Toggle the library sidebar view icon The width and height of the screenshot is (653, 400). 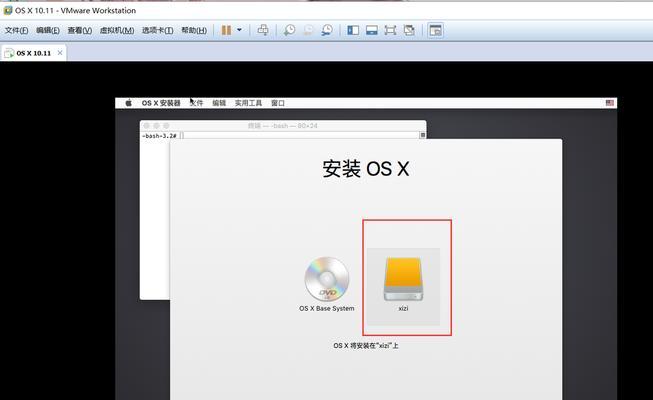[353, 30]
